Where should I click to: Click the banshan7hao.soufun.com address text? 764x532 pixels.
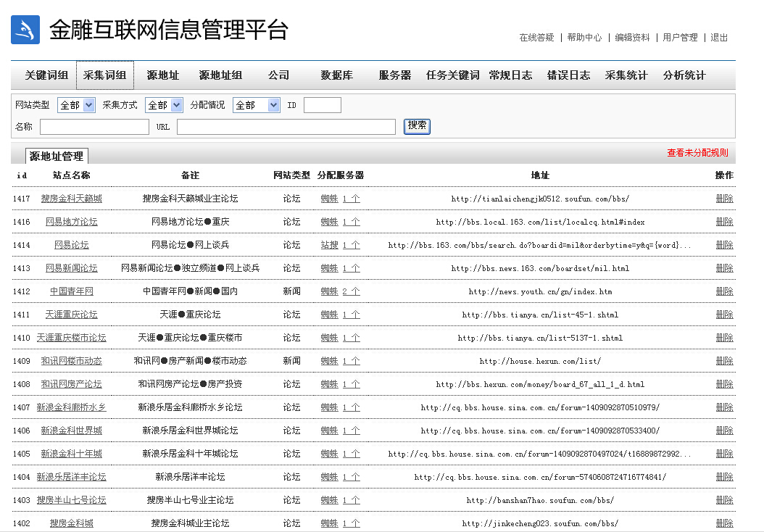(540, 500)
